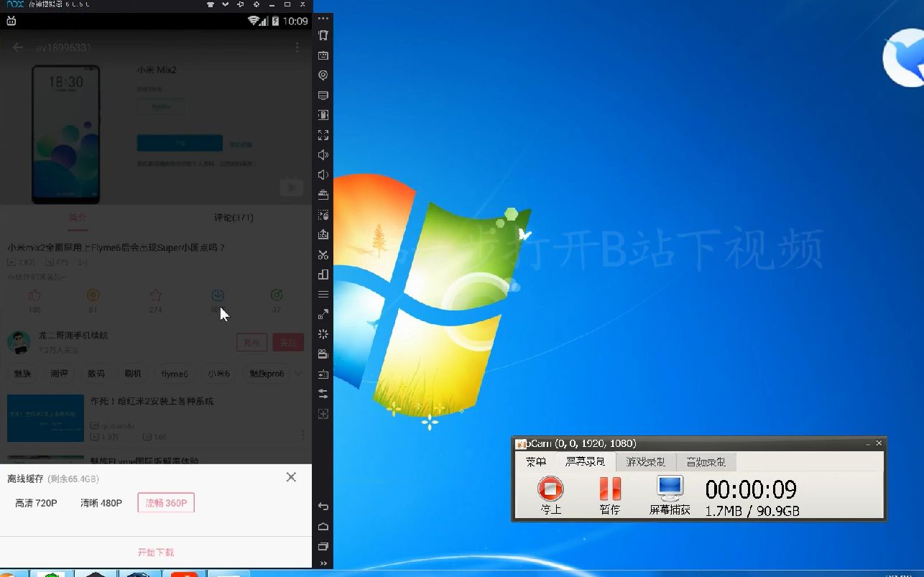Image resolution: width=924 pixels, height=577 pixels.
Task: Open Bandicam 菜单 menu tab
Action: [x=536, y=462]
